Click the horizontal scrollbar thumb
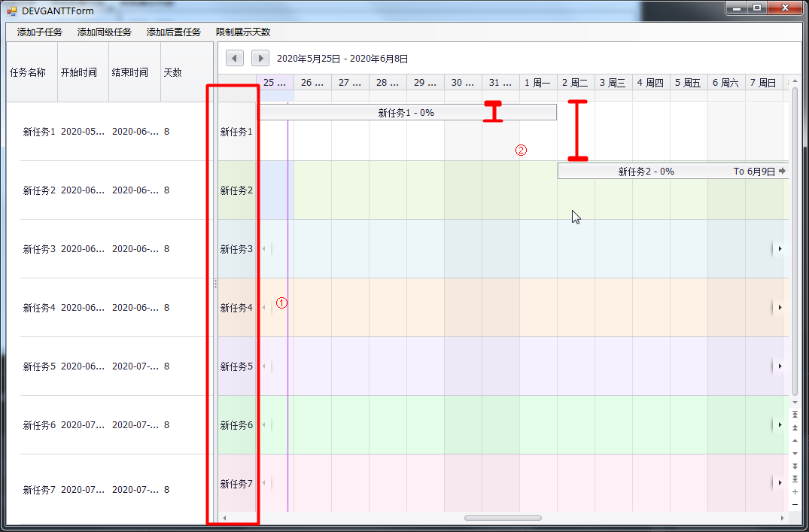Image resolution: width=809 pixels, height=532 pixels. 503,518
